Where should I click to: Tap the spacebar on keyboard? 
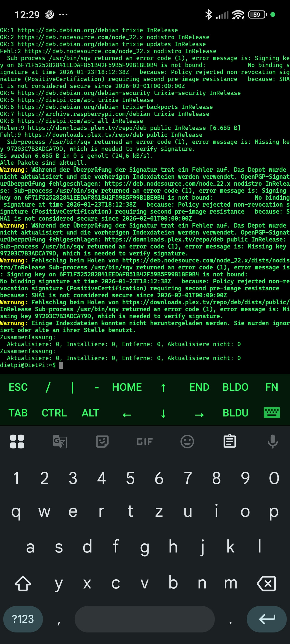point(145,619)
